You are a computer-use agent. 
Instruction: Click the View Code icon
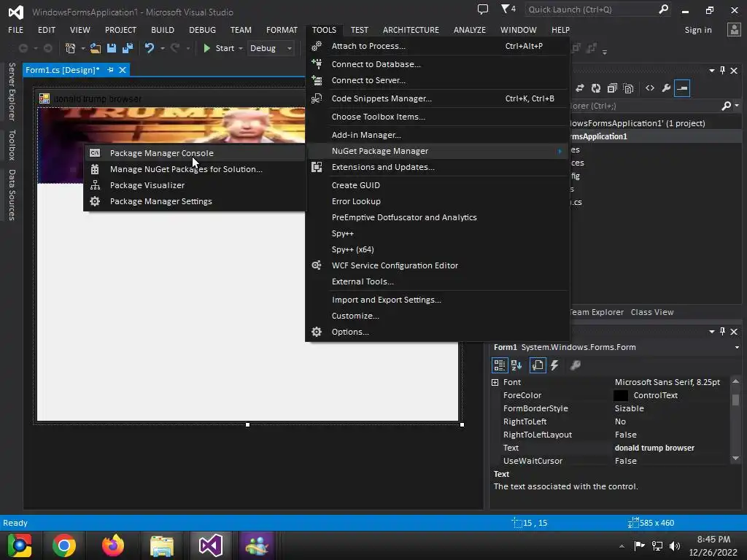pyautogui.click(x=650, y=88)
